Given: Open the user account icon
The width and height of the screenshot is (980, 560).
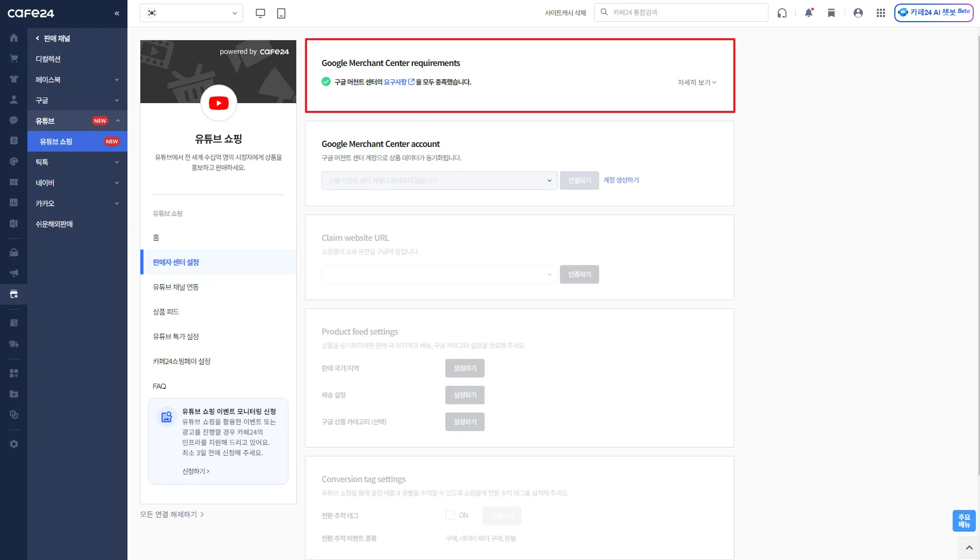Looking at the screenshot, I should coord(858,13).
